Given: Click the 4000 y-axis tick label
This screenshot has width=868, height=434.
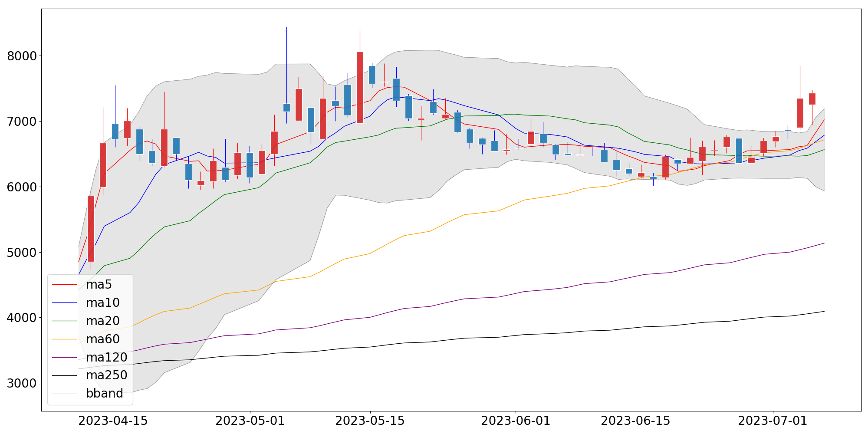Looking at the screenshot, I should click(22, 318).
